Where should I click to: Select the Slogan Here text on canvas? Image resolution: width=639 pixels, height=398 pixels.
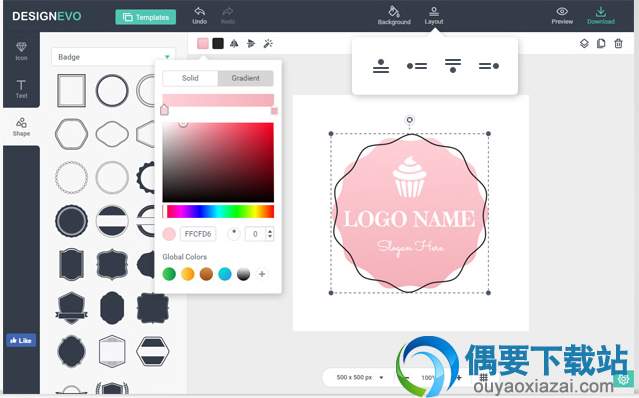(x=410, y=247)
